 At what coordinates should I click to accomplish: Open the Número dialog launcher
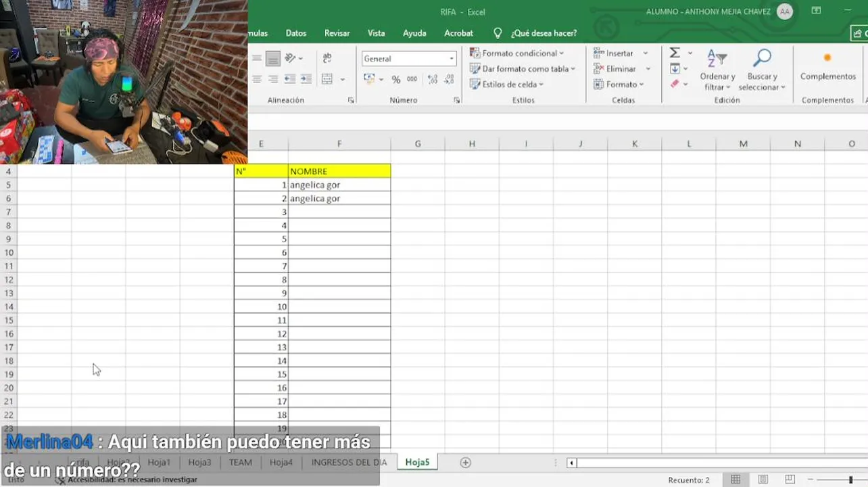pos(457,100)
